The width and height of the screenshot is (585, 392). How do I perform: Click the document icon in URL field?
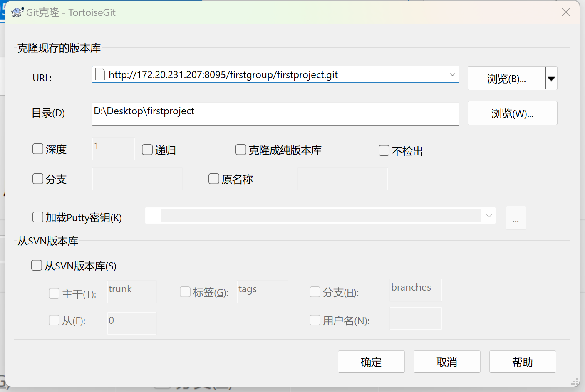point(100,74)
